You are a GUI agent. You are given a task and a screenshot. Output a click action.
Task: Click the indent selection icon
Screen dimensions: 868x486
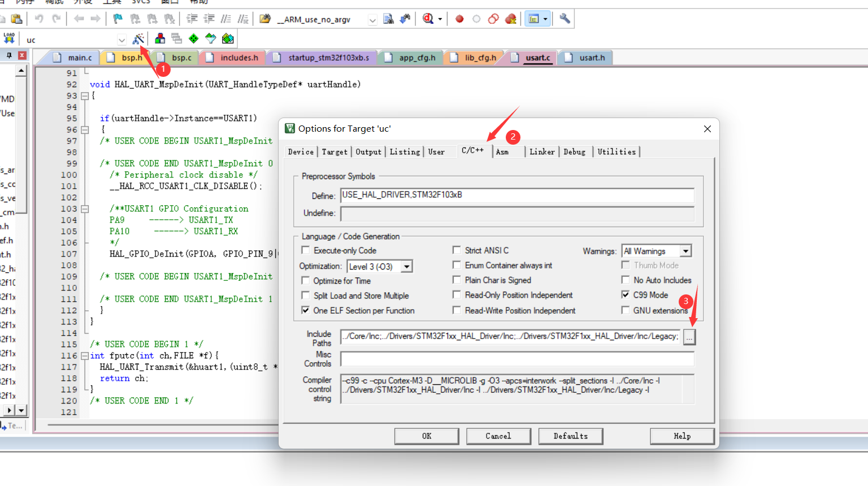(x=192, y=19)
